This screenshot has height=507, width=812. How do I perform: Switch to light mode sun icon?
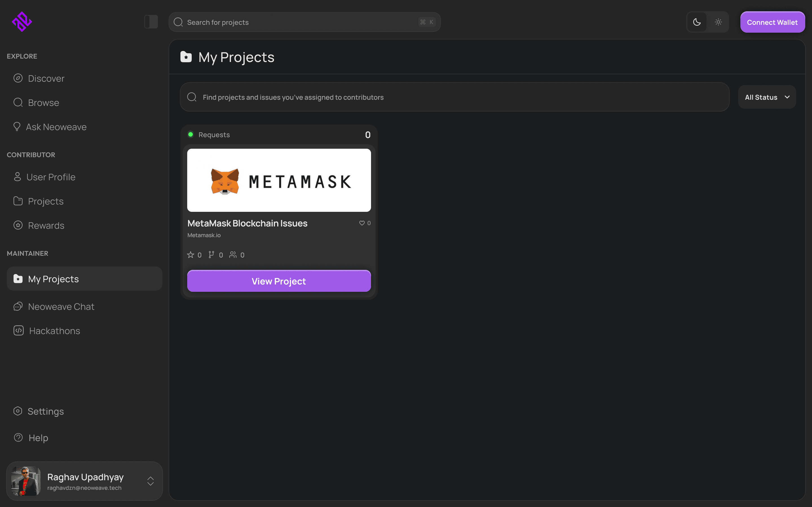718,22
